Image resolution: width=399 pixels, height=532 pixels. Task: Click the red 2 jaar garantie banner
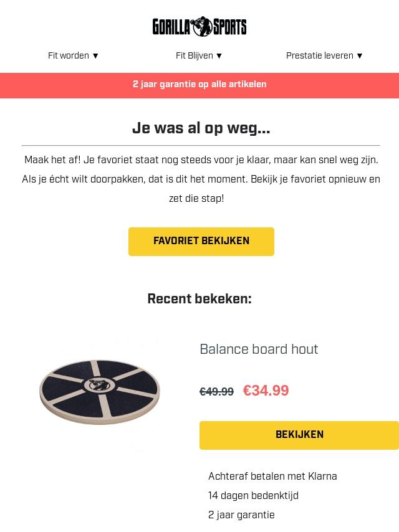pyautogui.click(x=199, y=85)
